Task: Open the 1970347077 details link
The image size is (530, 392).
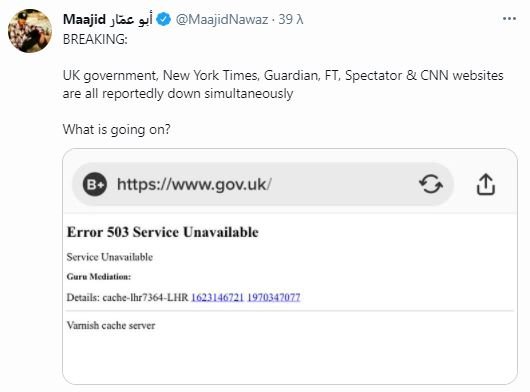Action: pos(274,297)
